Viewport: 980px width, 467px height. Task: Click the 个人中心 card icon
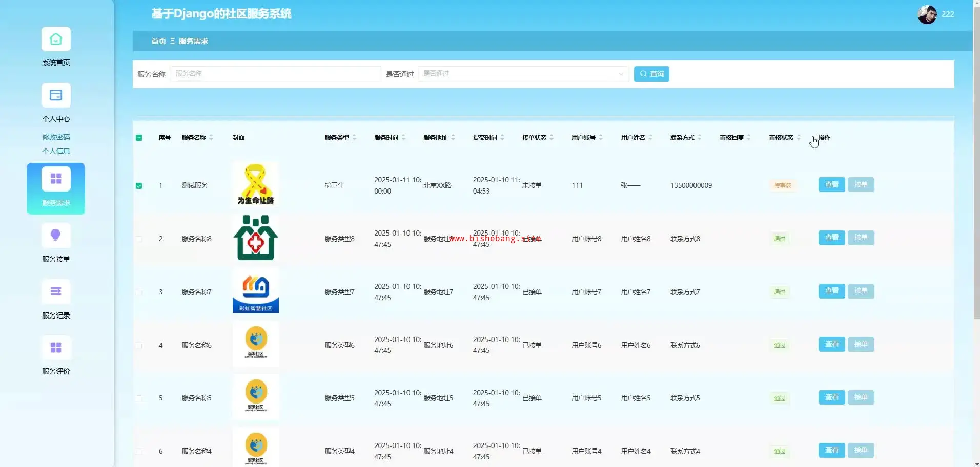(56, 96)
